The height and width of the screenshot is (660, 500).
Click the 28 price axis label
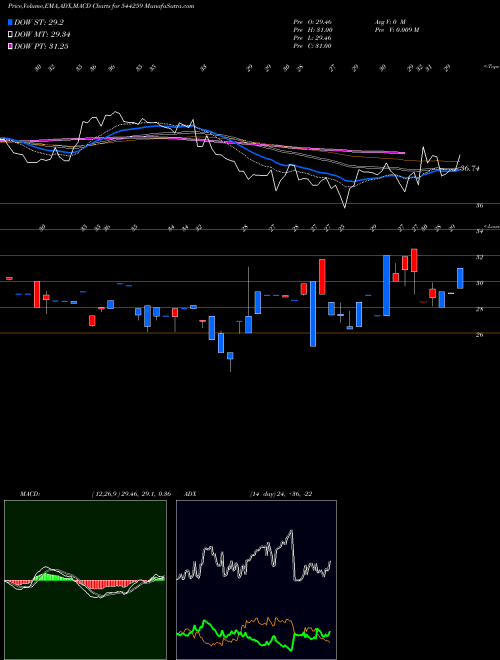pos(480,309)
